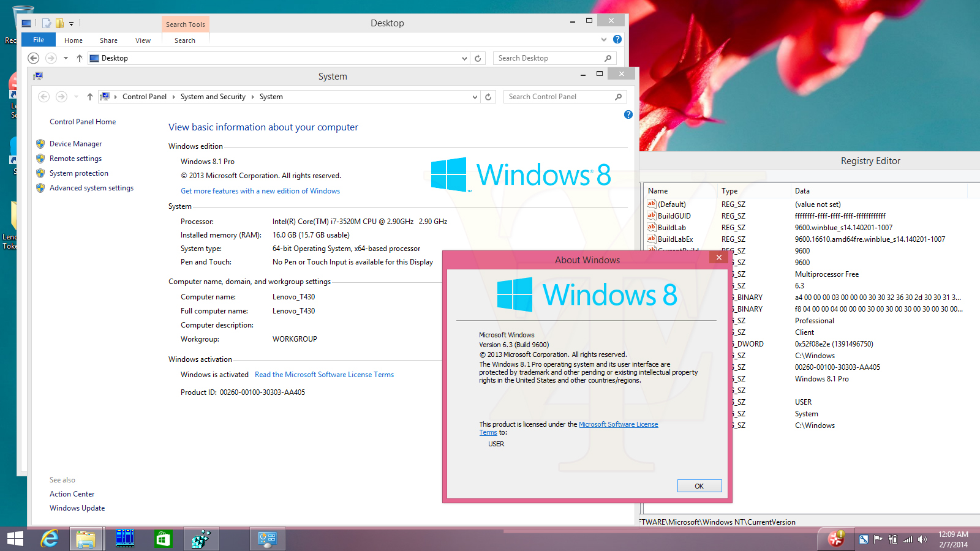The image size is (980, 551).
Task: Go back in System control panel window
Action: point(43,97)
